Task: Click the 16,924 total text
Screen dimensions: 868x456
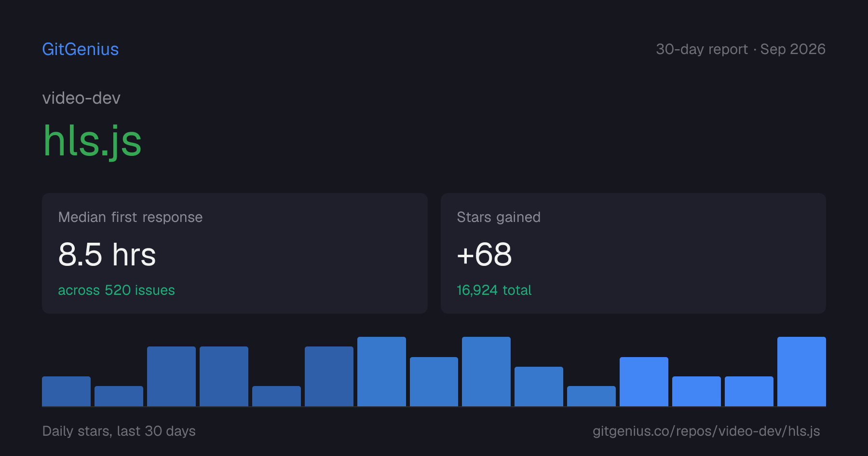Action: [494, 290]
